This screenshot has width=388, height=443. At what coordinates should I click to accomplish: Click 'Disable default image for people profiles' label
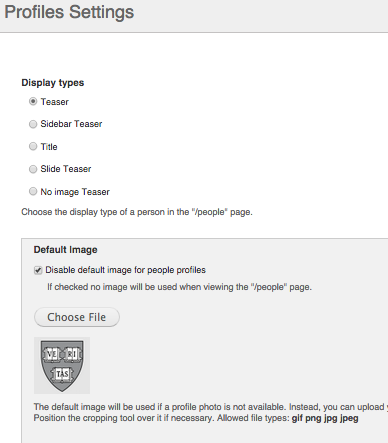point(125,270)
